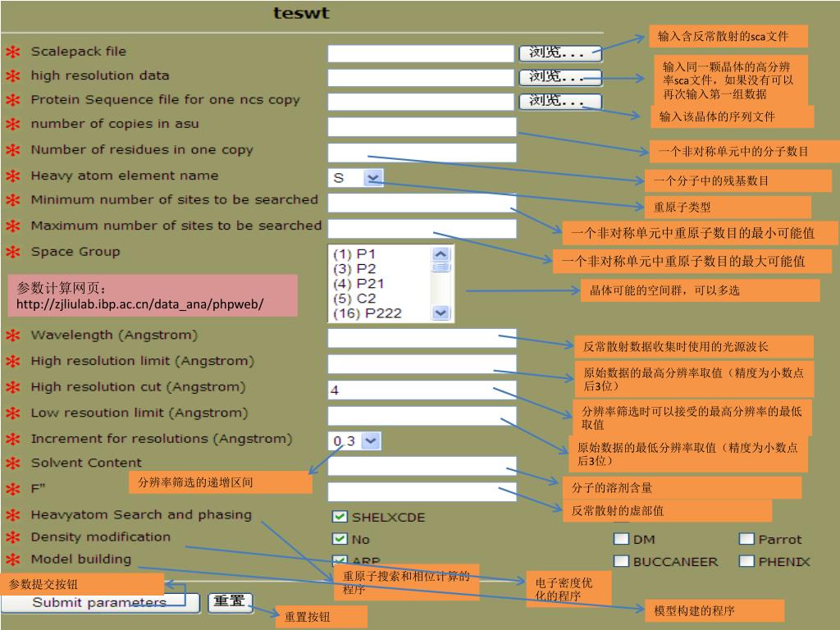Focus the Wavelength (Angstrom) field
This screenshot has height=630, width=840.
422,338
